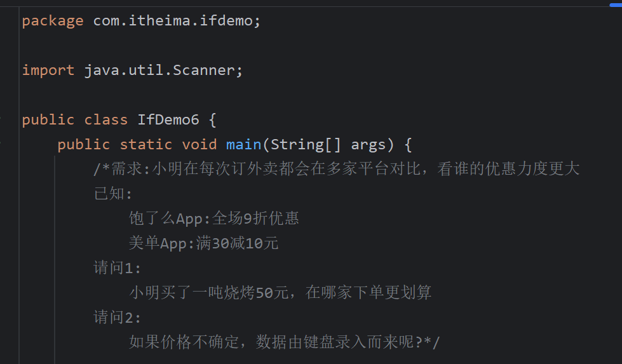Click the import keyword

(48, 71)
